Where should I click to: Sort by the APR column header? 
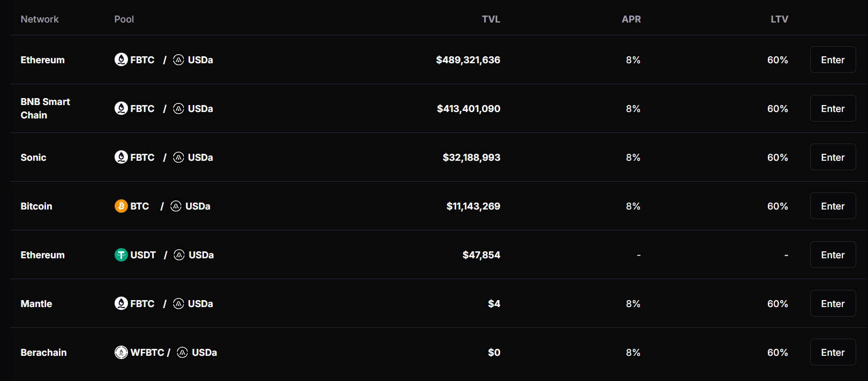tap(631, 19)
